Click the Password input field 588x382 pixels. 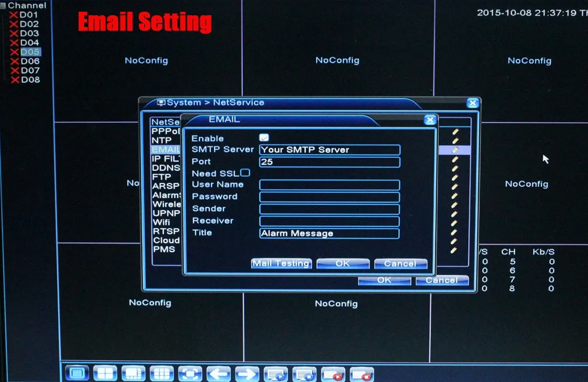(x=330, y=197)
